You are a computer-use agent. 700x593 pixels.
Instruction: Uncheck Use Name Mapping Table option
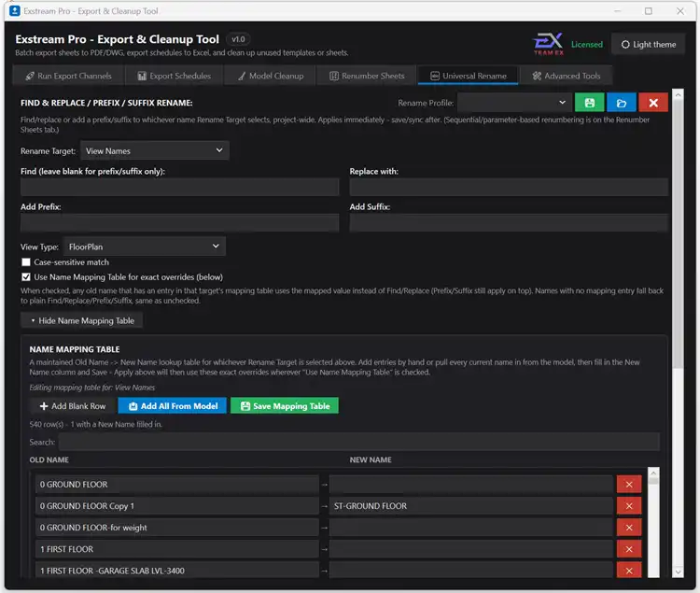pos(26,276)
